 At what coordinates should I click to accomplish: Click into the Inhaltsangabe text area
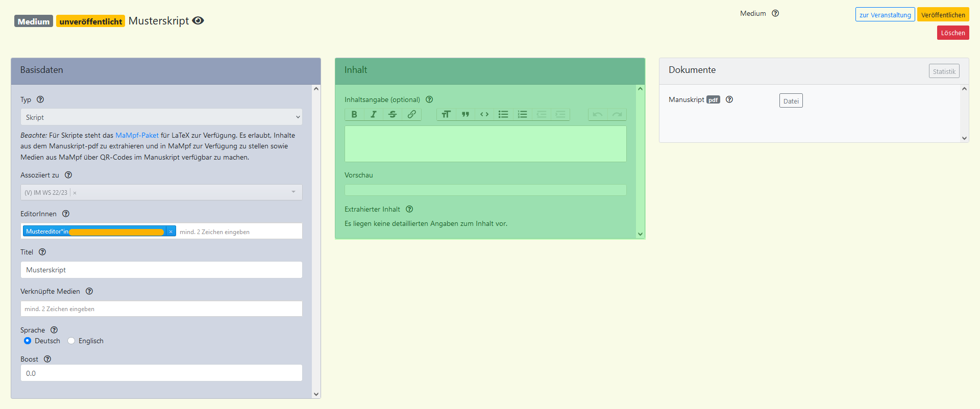pyautogui.click(x=485, y=144)
